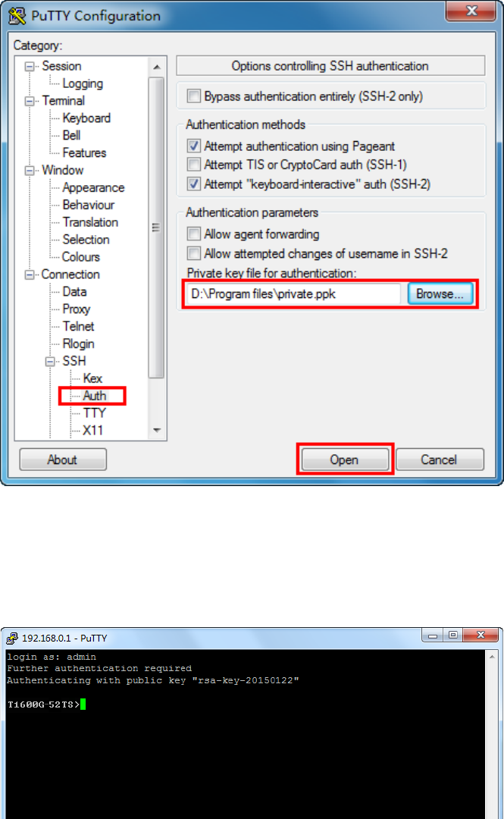Image resolution: width=504 pixels, height=819 pixels.
Task: Disable Attempt authentication using Pageant
Action: pyautogui.click(x=194, y=146)
